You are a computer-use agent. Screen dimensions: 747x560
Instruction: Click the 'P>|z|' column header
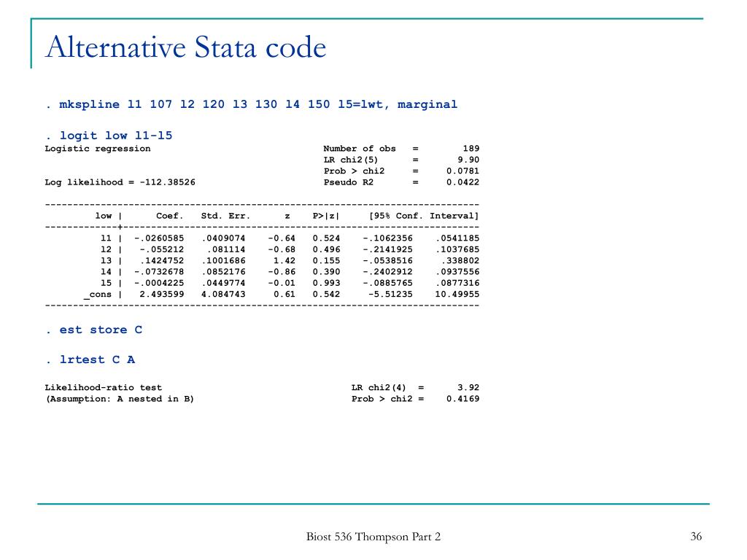tap(326, 216)
